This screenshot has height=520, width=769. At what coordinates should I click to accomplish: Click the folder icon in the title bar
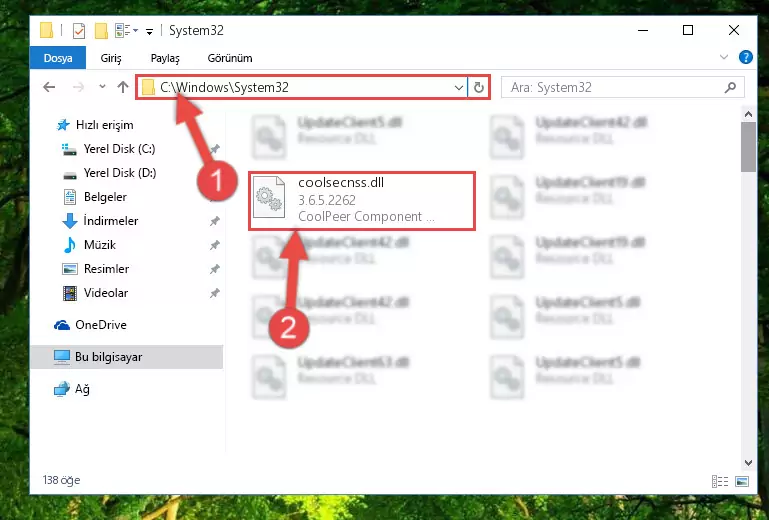click(47, 30)
